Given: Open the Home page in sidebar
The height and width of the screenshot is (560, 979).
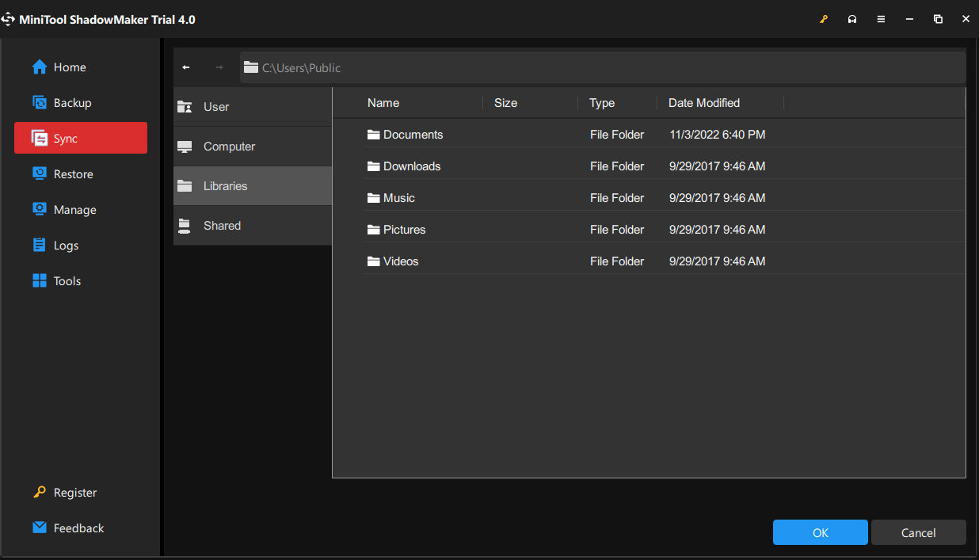Looking at the screenshot, I should click(81, 67).
